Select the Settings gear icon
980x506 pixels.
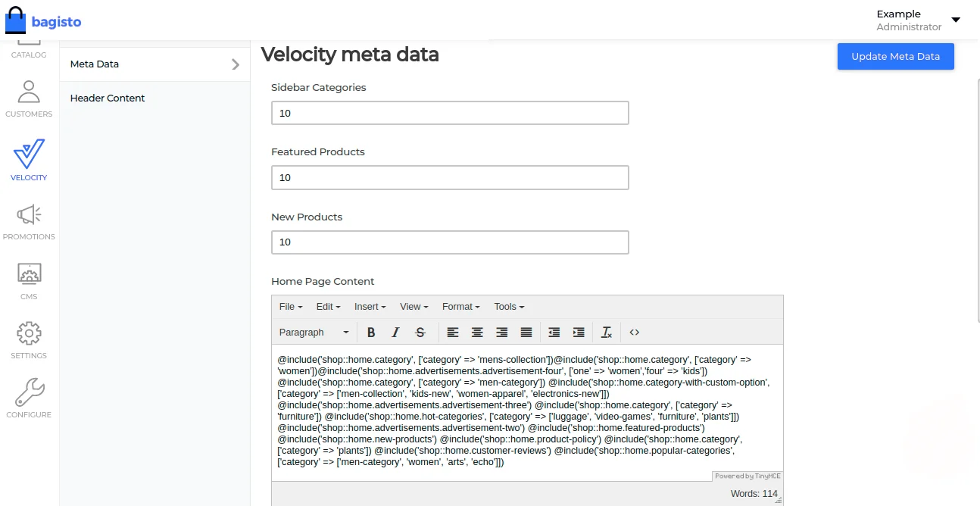pos(29,333)
